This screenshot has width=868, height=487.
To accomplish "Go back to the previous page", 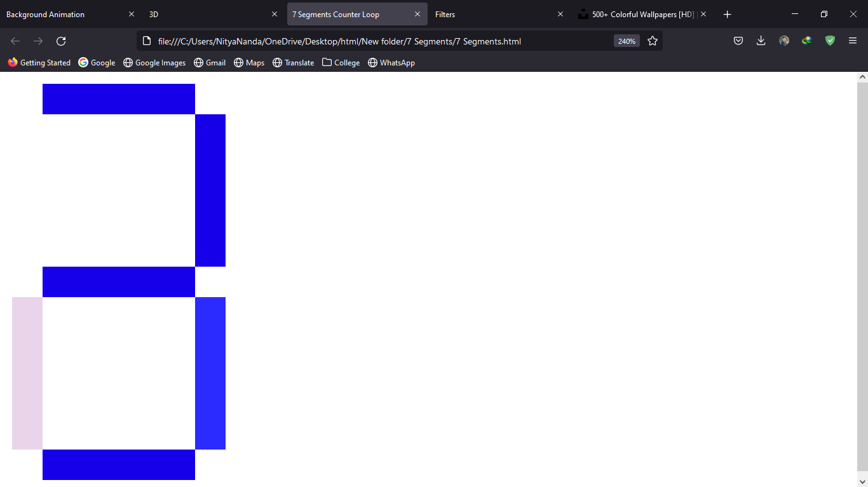I will (15, 41).
